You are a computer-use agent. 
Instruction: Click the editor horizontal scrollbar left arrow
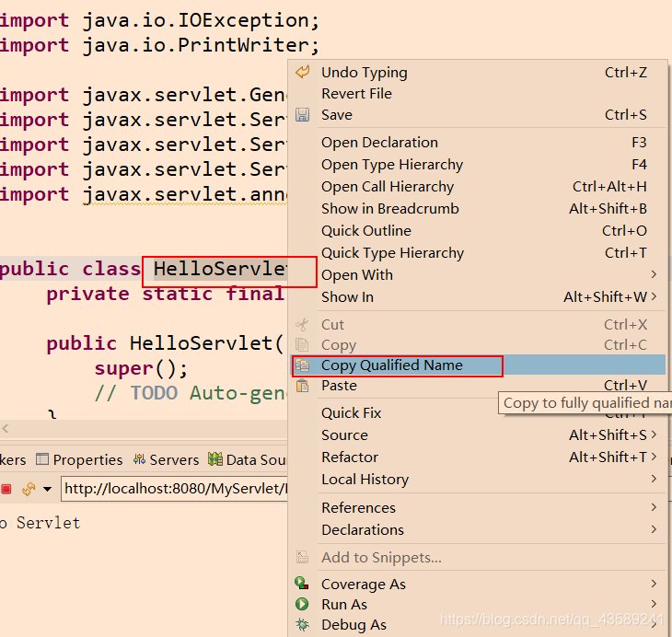(x=6, y=428)
